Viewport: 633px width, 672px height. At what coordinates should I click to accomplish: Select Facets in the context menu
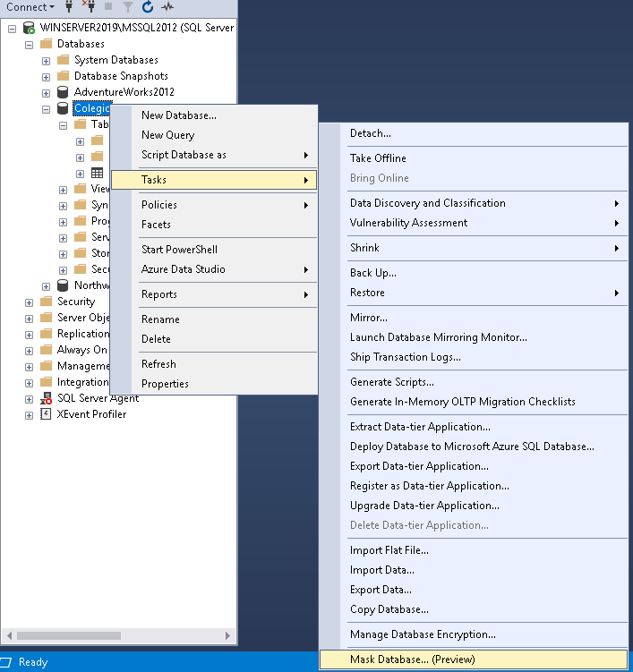pyautogui.click(x=214, y=225)
